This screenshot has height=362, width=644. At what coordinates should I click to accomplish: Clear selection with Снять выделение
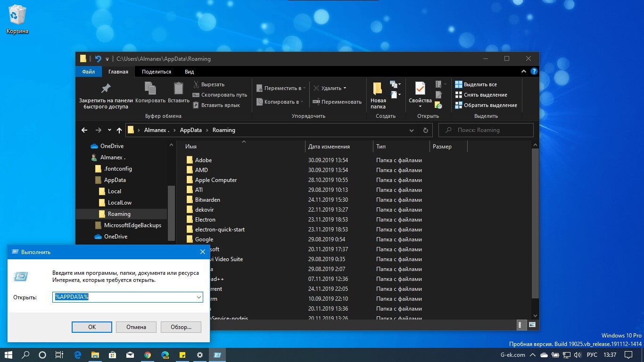click(481, 95)
